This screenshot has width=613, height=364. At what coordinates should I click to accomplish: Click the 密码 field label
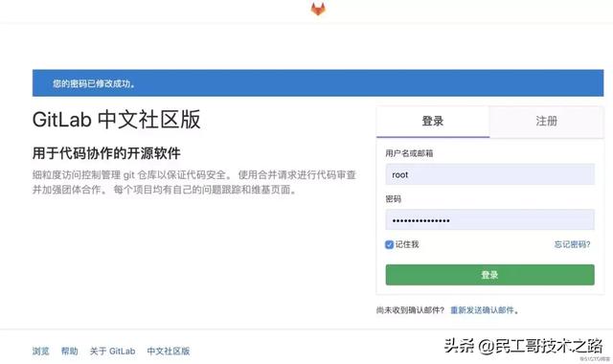394,199
